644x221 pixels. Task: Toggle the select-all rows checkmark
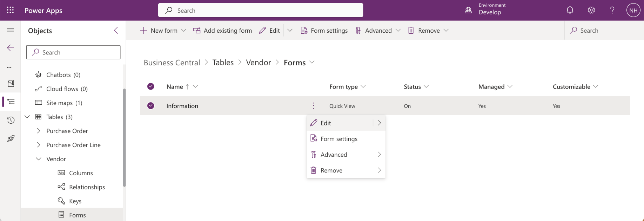pos(151,86)
